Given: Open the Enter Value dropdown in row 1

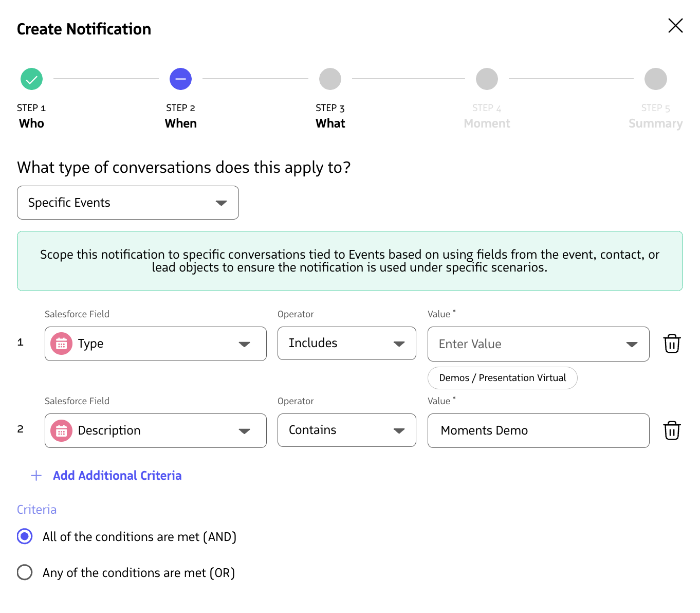Looking at the screenshot, I should click(x=632, y=344).
